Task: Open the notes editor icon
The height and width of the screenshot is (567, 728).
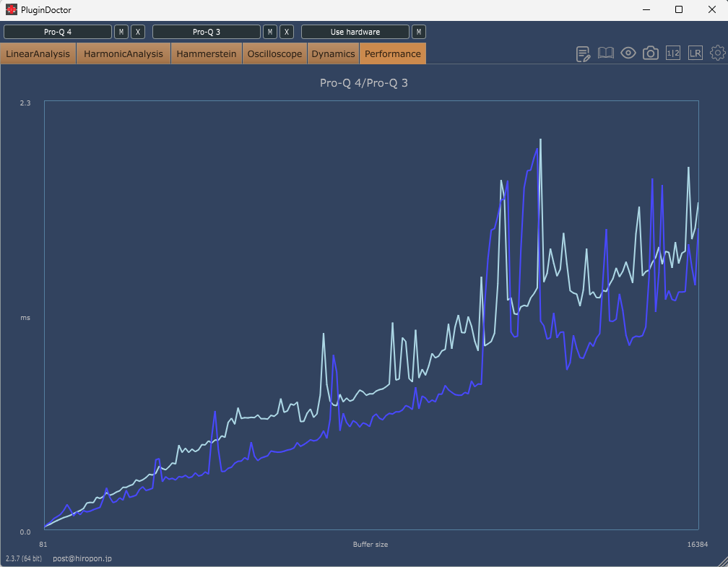Action: [583, 54]
